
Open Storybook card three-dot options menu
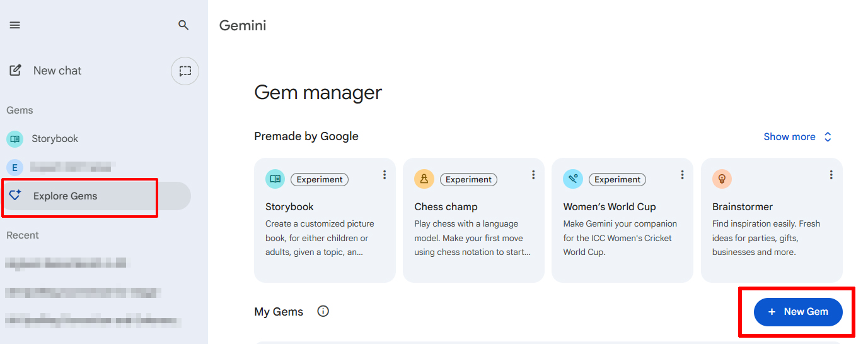385,175
